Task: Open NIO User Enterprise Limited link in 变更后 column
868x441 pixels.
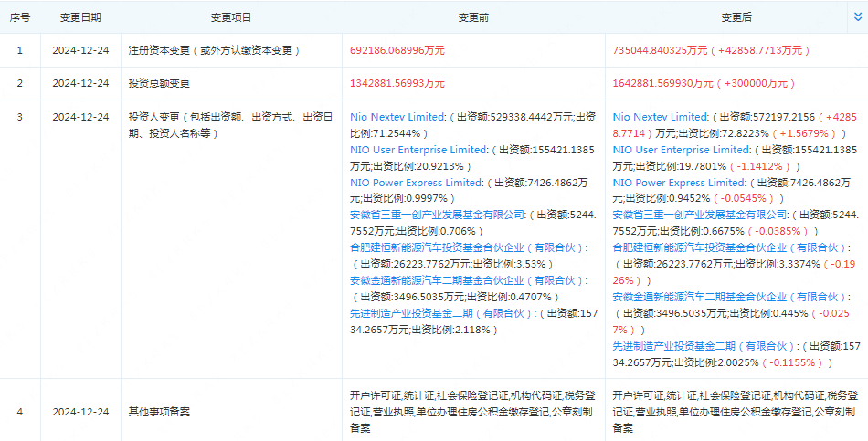Action: 681,150
